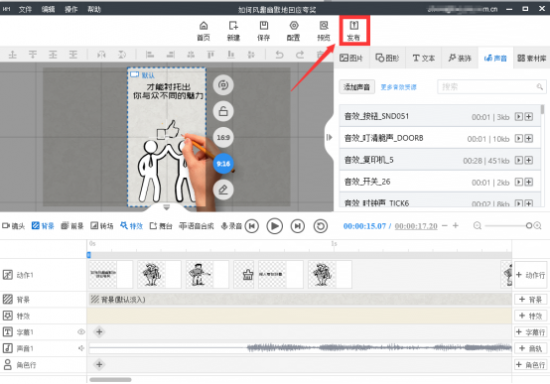Collapse canvas using the bottom down arrow

[x=167, y=207]
